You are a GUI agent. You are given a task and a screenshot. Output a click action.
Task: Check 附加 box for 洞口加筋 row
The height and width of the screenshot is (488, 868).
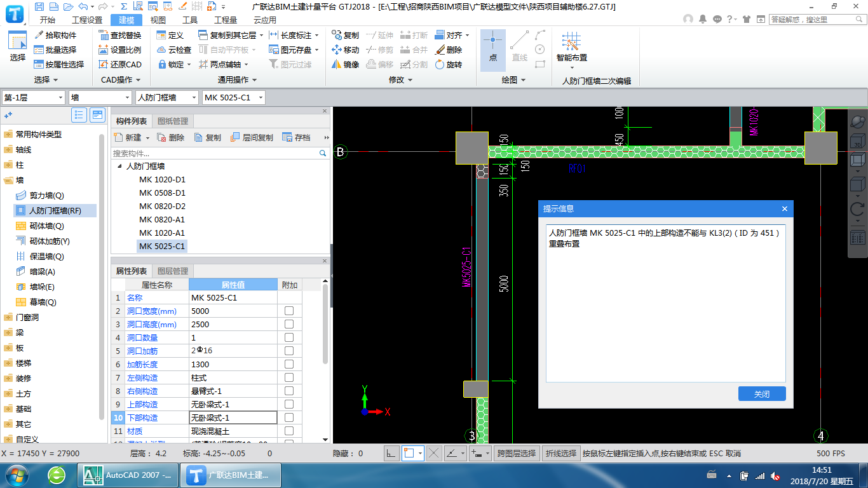coord(289,351)
